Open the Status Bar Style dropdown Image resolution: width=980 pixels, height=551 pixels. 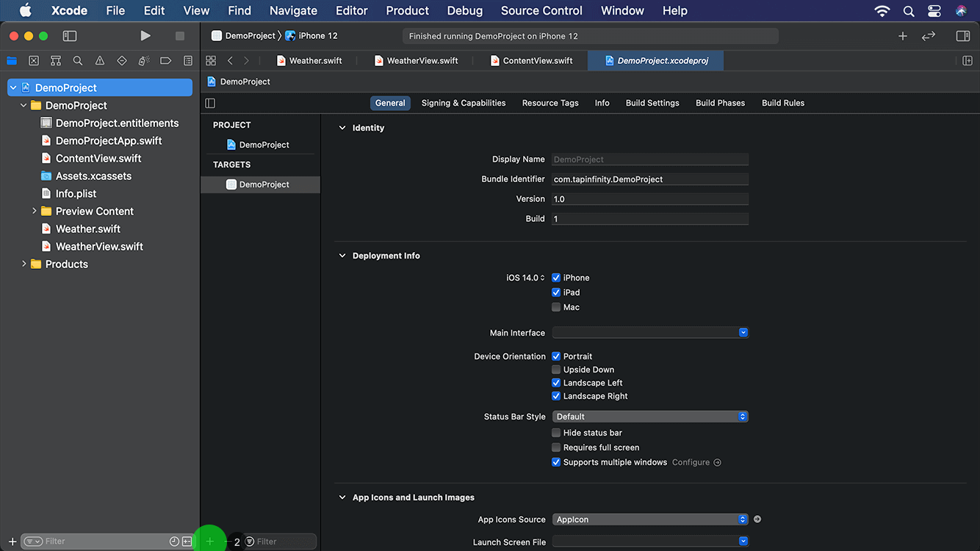pyautogui.click(x=650, y=417)
